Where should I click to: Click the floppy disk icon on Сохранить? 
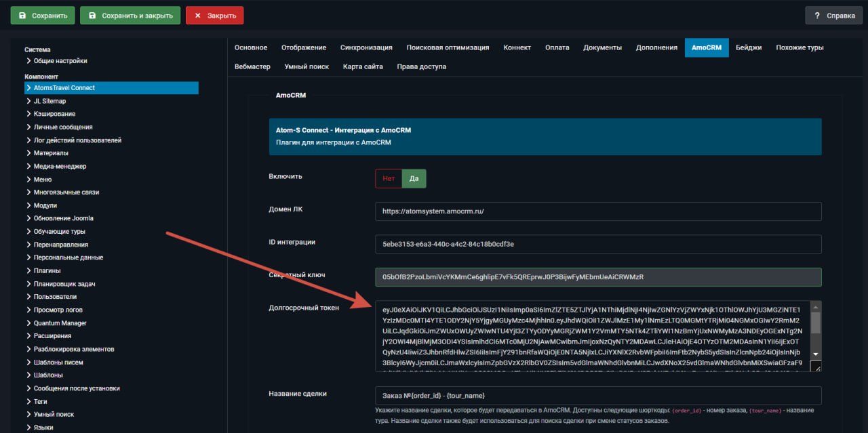click(x=23, y=16)
